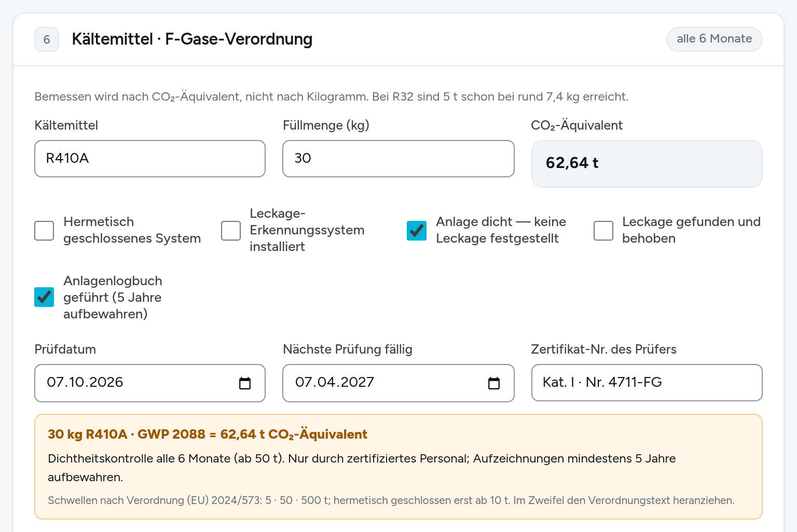Click the Prüfdatum date 07.10.2026

pyautogui.click(x=85, y=383)
